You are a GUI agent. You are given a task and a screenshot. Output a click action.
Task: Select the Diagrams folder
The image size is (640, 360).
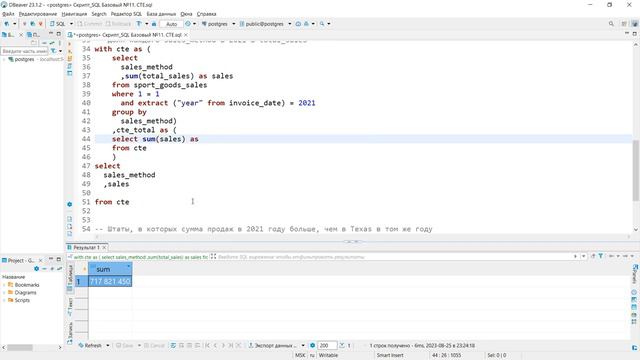pyautogui.click(x=25, y=293)
